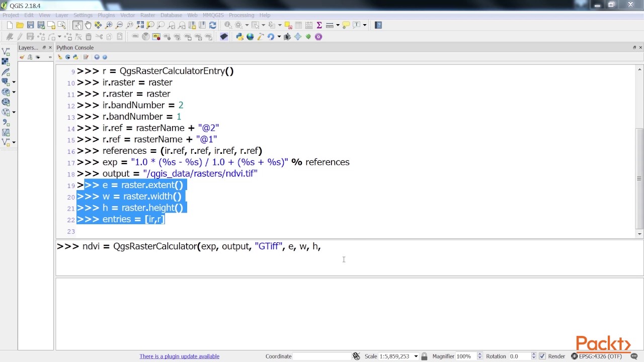Viewport: 644px width, 362px height.
Task: Open the text annotation dropdown arrow
Action: click(365, 25)
